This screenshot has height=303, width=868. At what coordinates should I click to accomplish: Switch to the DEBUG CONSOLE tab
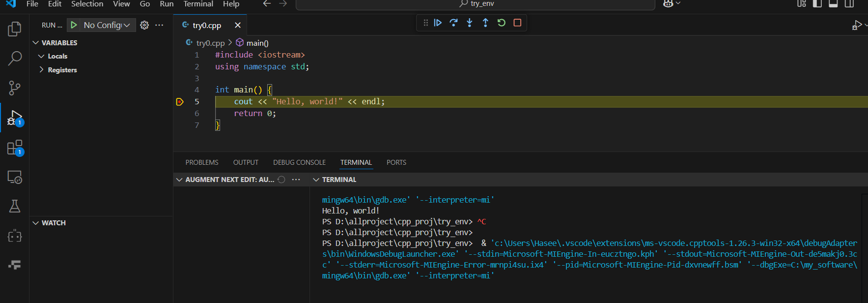pos(300,162)
